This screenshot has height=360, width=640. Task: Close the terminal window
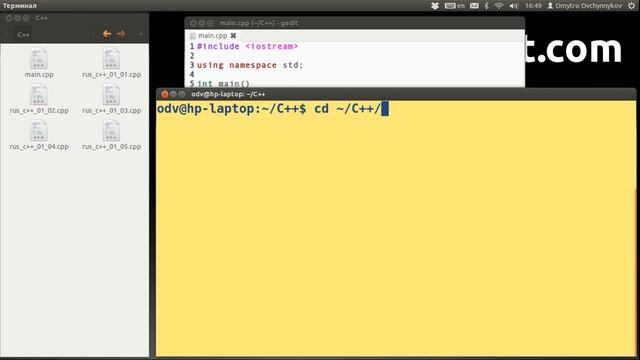tap(164, 94)
